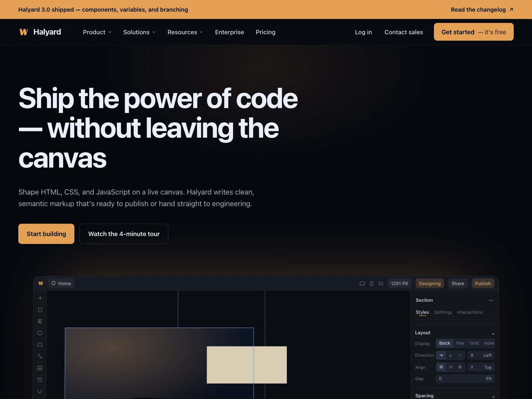Image resolution: width=532 pixels, height=399 pixels.
Task: Switch to the Interactions tab
Action: pyautogui.click(x=470, y=312)
